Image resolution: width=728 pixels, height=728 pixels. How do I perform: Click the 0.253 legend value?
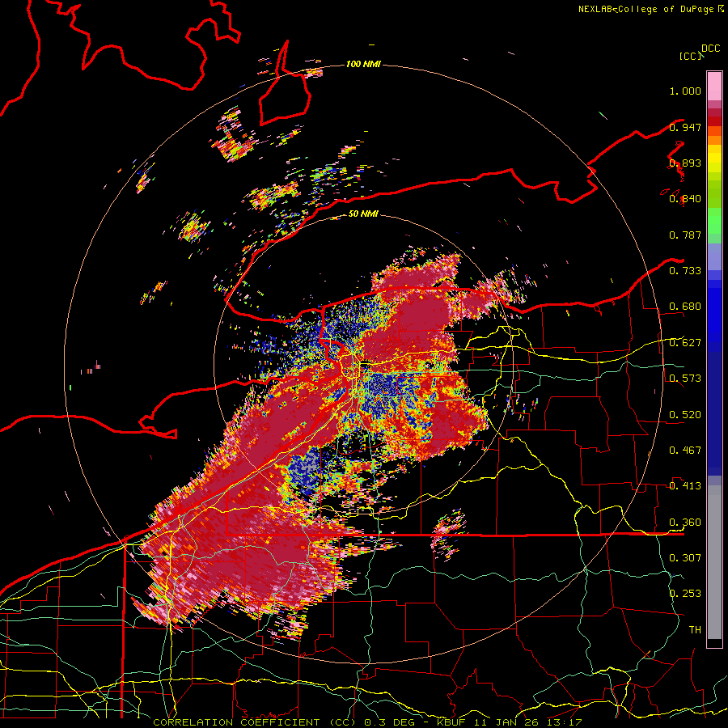[685, 594]
